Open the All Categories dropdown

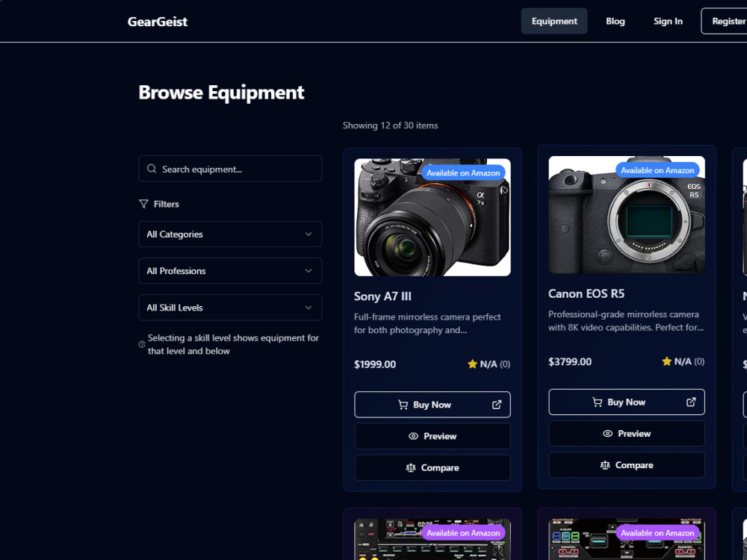tap(230, 234)
